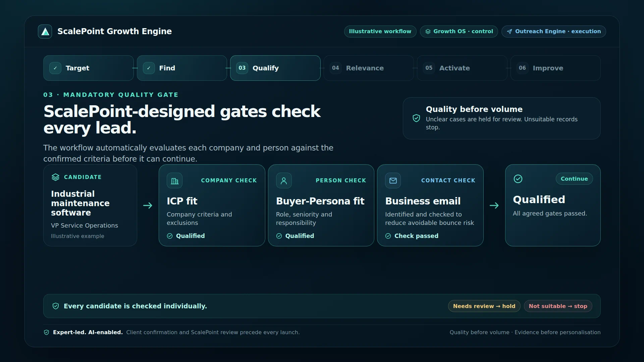The height and width of the screenshot is (362, 644).
Task: Select the 03 Qualify step tab
Action: pyautogui.click(x=275, y=68)
